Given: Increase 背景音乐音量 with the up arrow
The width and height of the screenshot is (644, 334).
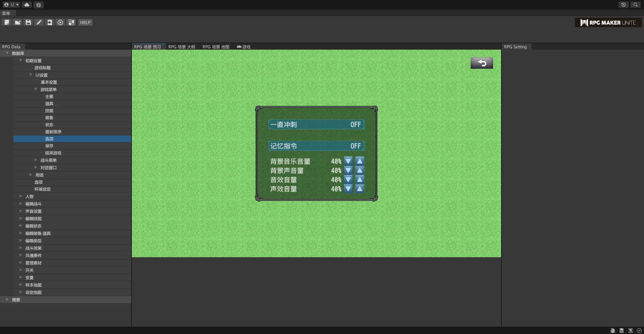Looking at the screenshot, I should [360, 161].
